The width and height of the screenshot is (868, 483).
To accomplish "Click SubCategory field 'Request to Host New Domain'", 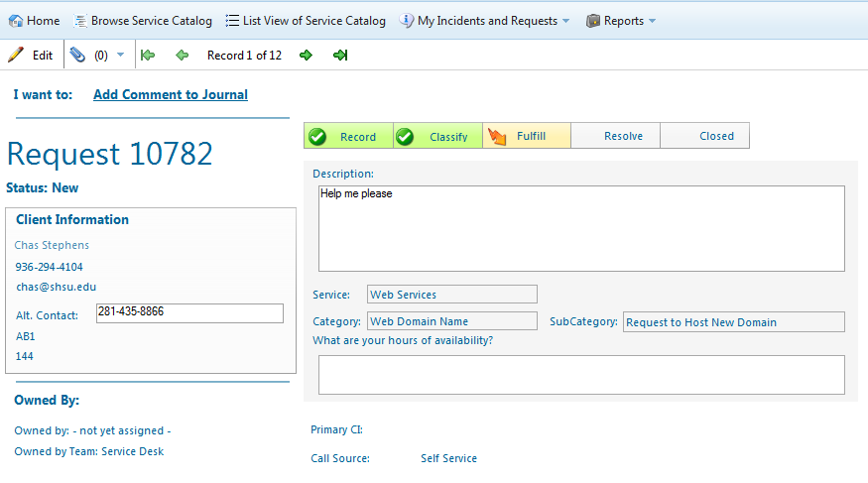I will tap(734, 322).
